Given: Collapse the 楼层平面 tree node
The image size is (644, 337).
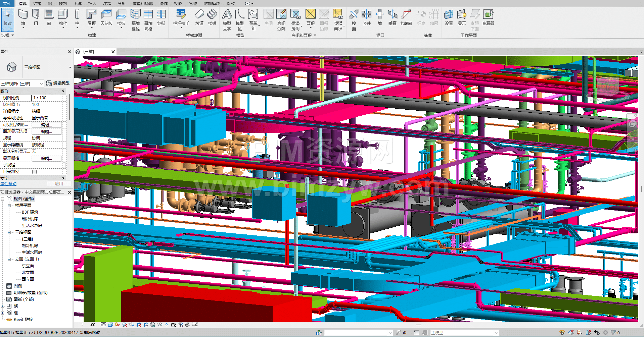Looking at the screenshot, I should tap(9, 206).
